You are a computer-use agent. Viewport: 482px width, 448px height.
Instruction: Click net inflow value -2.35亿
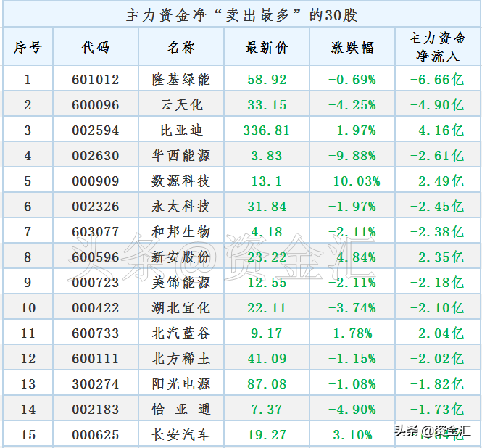click(437, 257)
